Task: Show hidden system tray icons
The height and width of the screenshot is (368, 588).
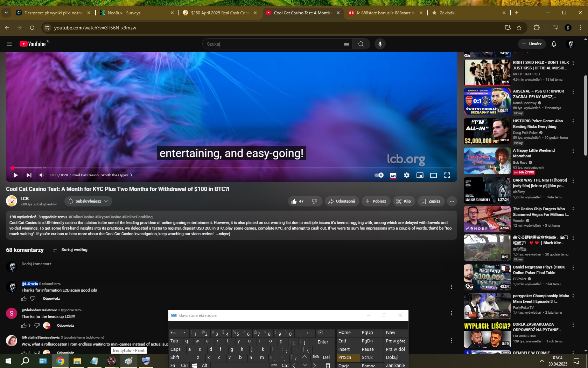Action: pos(542,361)
